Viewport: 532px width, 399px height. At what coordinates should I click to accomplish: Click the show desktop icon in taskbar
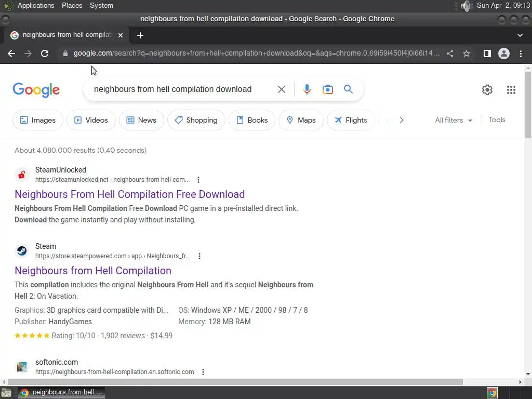(x=6, y=393)
